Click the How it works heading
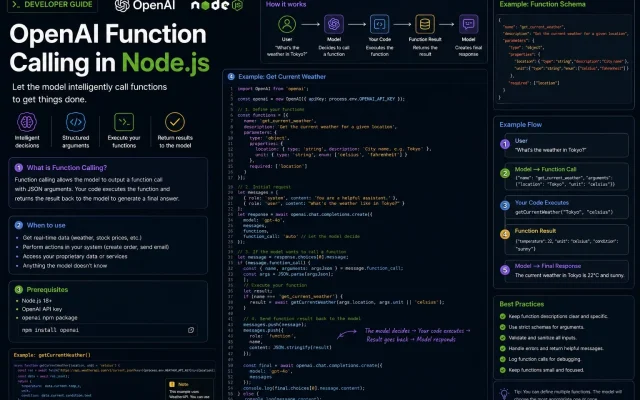 (x=286, y=4)
